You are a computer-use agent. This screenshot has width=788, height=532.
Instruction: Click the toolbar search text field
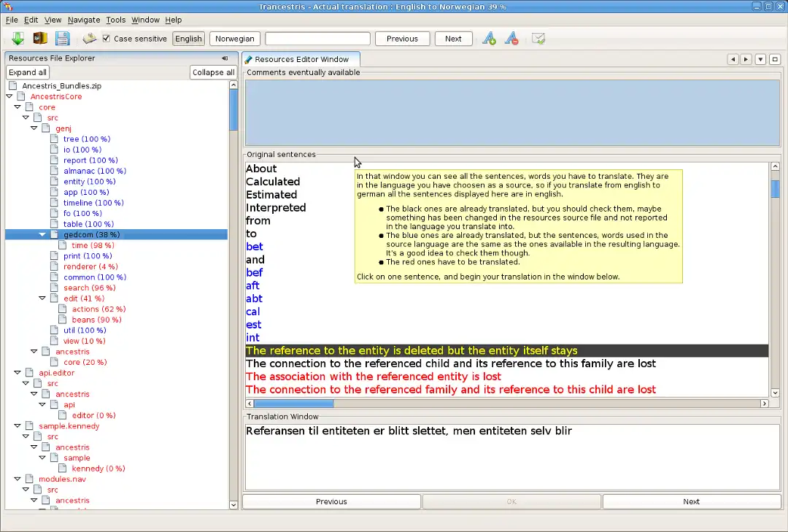[x=317, y=39]
